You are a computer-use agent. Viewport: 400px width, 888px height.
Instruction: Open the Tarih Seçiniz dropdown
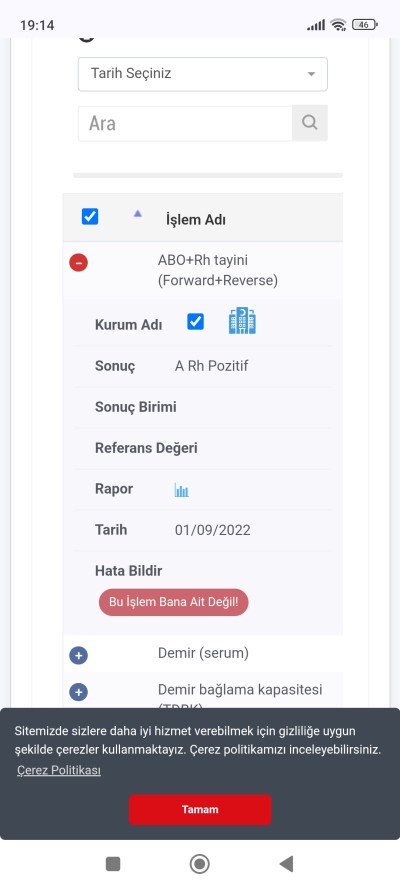tap(203, 74)
